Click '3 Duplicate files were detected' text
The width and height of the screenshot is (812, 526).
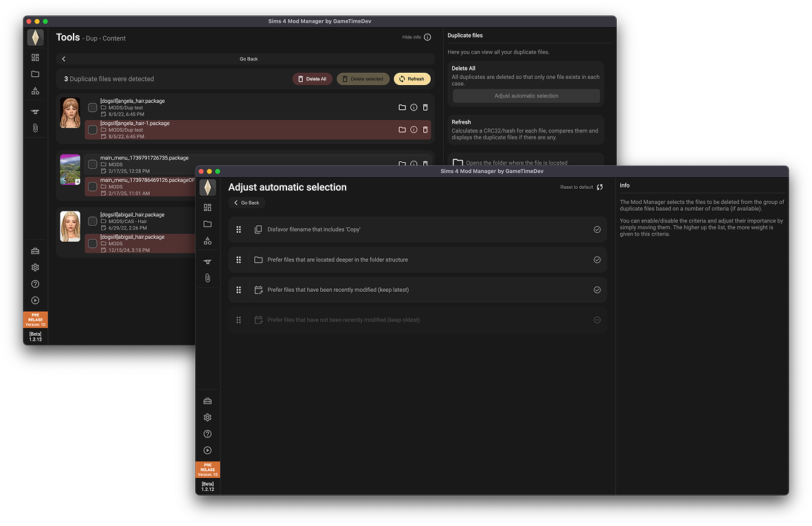coord(109,79)
